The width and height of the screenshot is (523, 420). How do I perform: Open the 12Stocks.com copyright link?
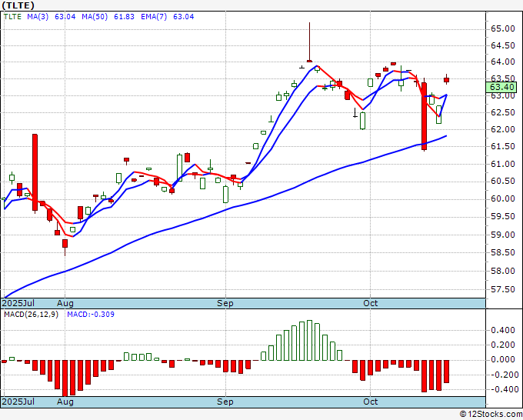point(491,415)
